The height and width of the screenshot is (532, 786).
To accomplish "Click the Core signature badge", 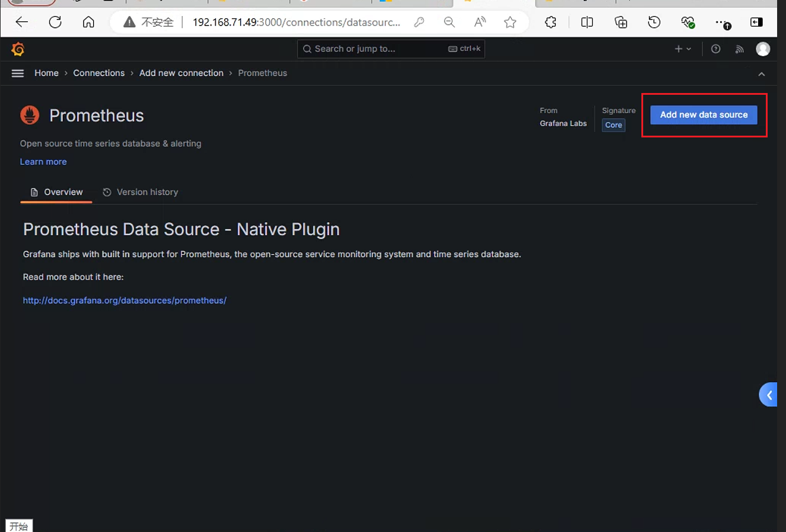I will (614, 125).
